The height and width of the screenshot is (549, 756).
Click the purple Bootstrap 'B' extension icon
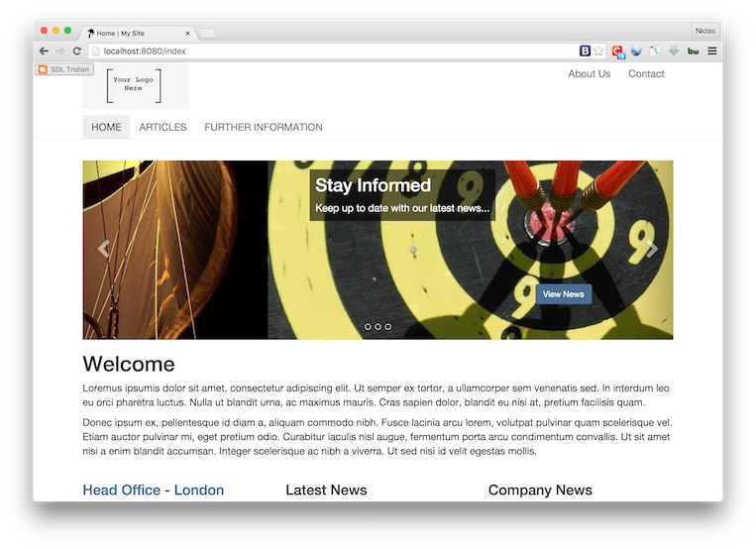[586, 51]
